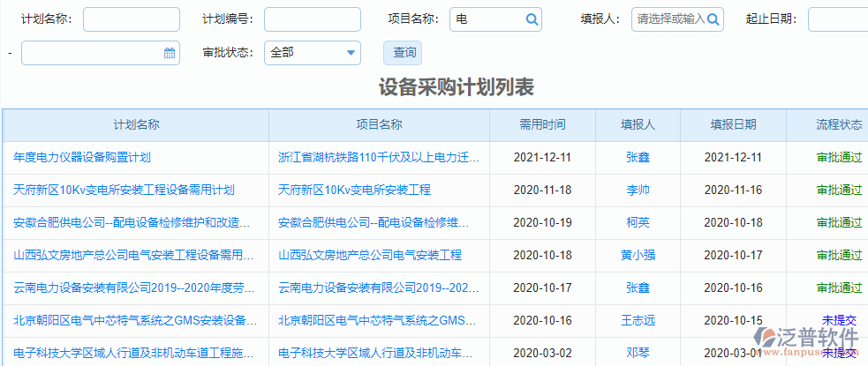Open plan 天府新区10Kv变电所安装工程设备需用计划
The width and height of the screenshot is (868, 366).
point(124,190)
